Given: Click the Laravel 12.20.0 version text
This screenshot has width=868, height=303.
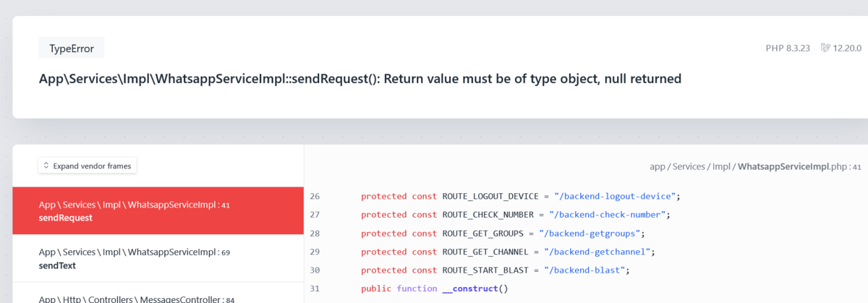Looking at the screenshot, I should pos(847,48).
